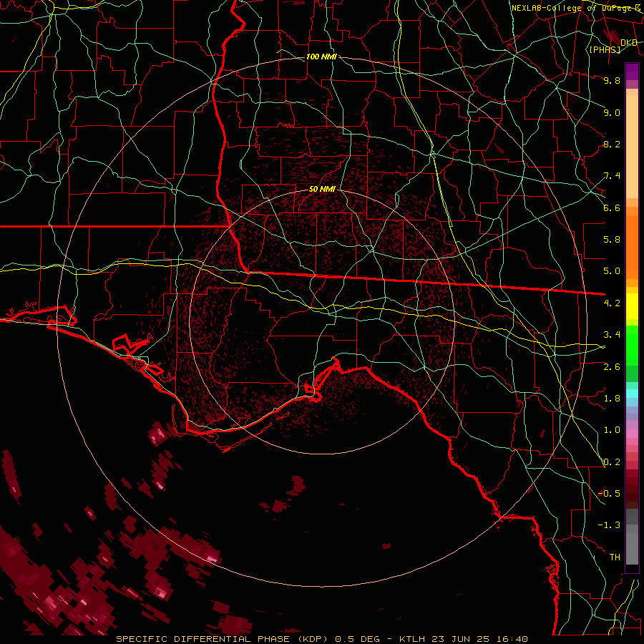Click the "50 NMI" range ring label
This screenshot has height=644, width=644.
pyautogui.click(x=322, y=189)
